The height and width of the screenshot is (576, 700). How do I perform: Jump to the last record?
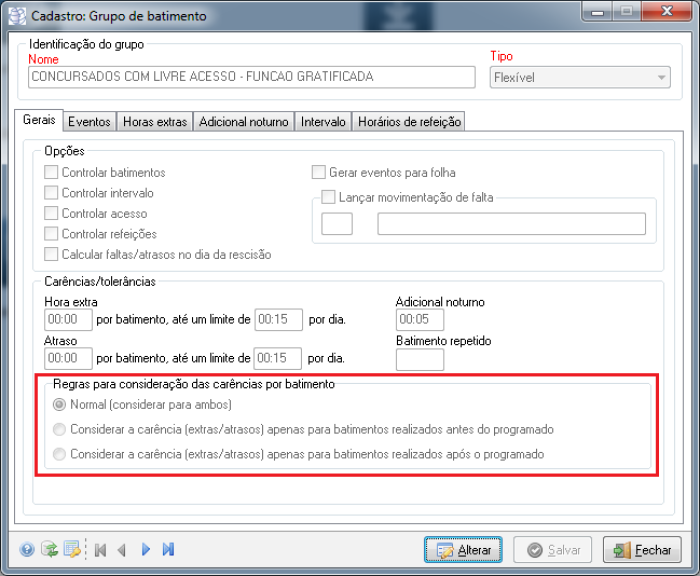(168, 549)
